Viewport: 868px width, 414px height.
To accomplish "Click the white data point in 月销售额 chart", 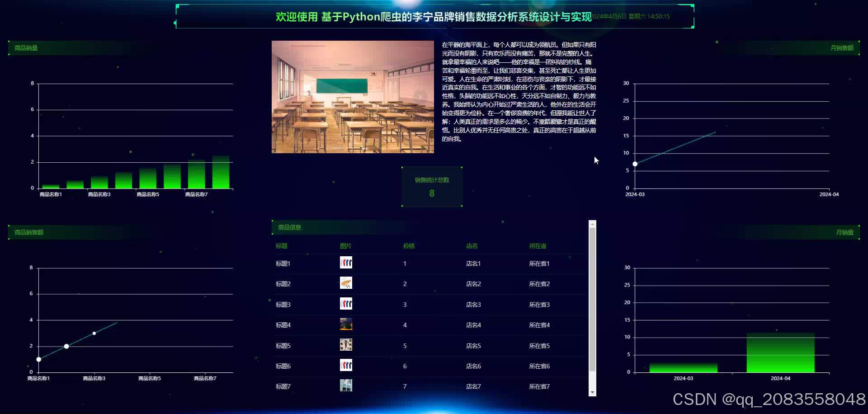I will (635, 164).
